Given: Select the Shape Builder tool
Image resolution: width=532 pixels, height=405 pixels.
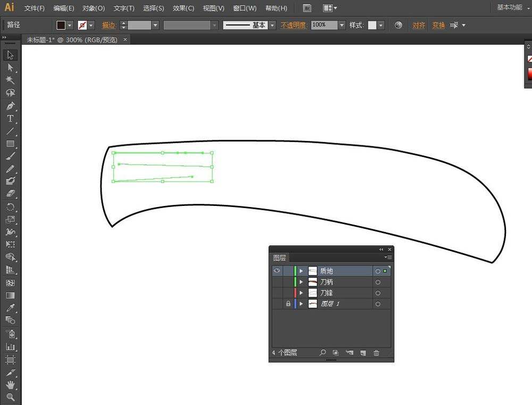Looking at the screenshot, I should tap(10, 257).
